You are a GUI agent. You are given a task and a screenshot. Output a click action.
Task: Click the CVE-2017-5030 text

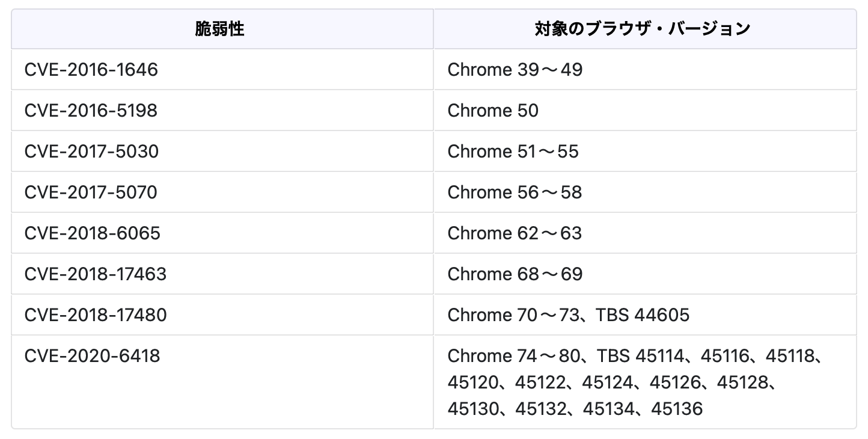tap(92, 152)
